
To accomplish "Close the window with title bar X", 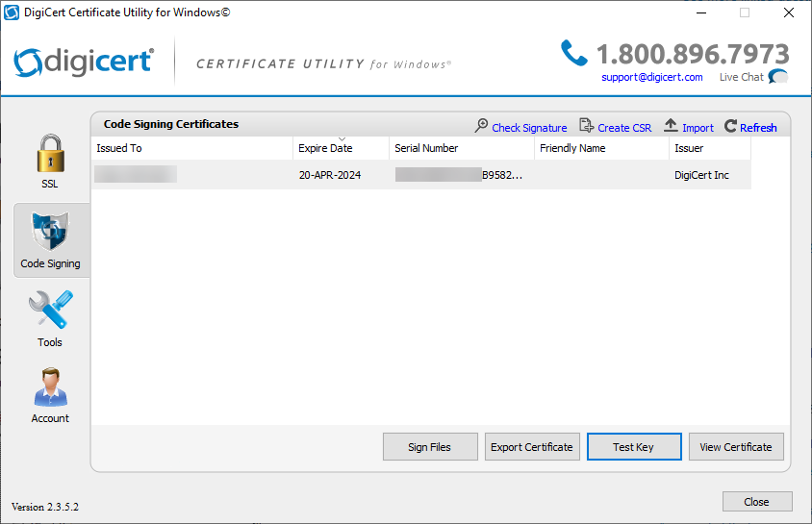I will pos(789,12).
